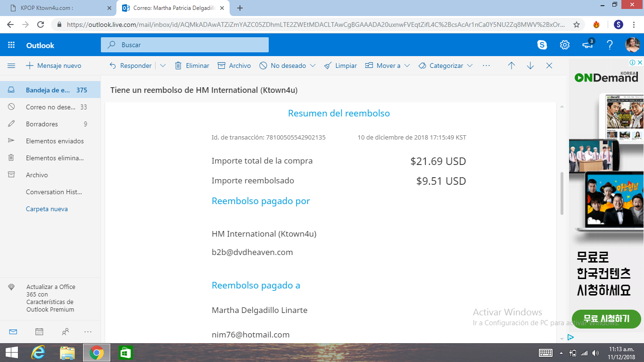
Task: Toggle the hamburger navigation pane
Action: (x=11, y=66)
